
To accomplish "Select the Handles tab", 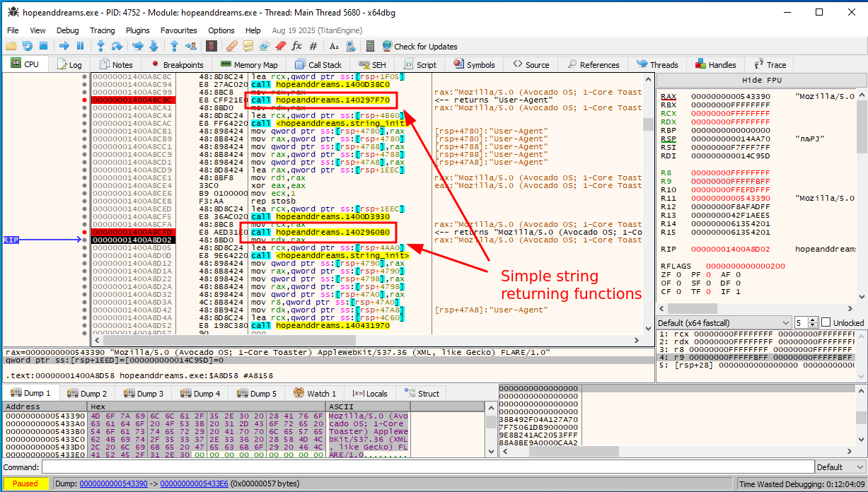I will [715, 64].
